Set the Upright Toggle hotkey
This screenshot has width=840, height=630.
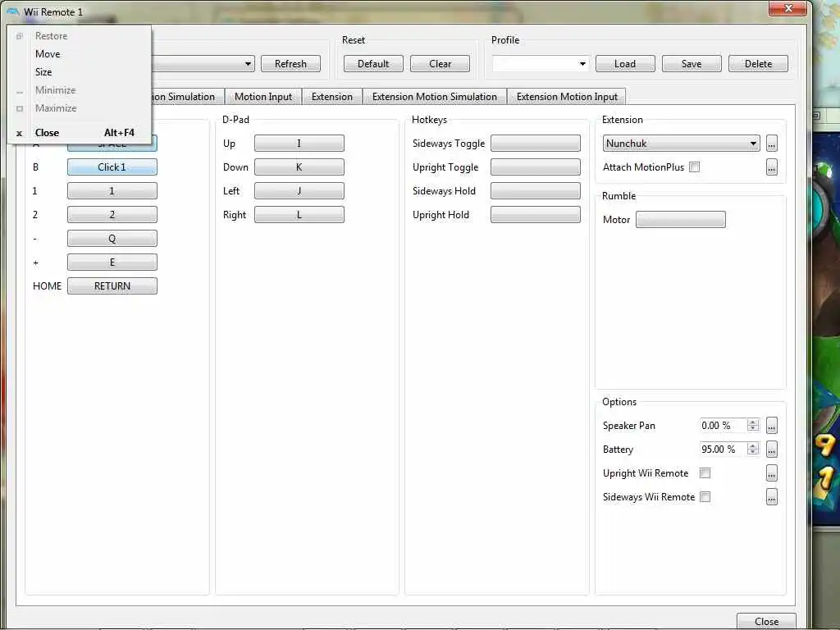coord(535,167)
